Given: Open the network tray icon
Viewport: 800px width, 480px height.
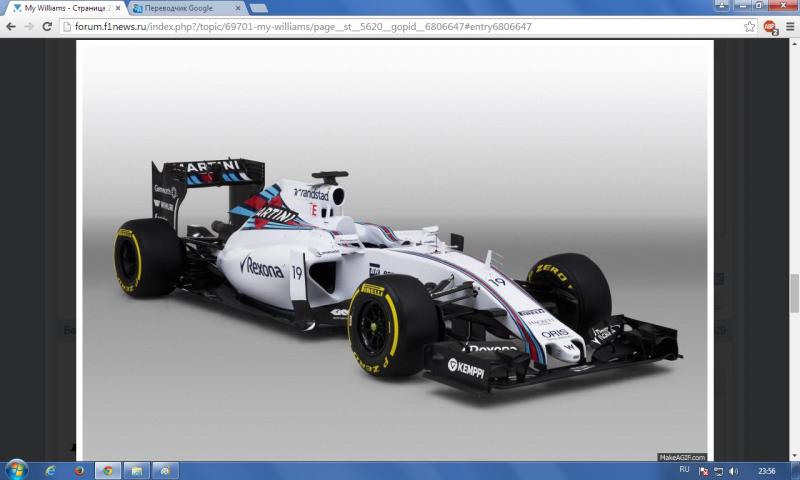Looking at the screenshot, I should pyautogui.click(x=718, y=471).
